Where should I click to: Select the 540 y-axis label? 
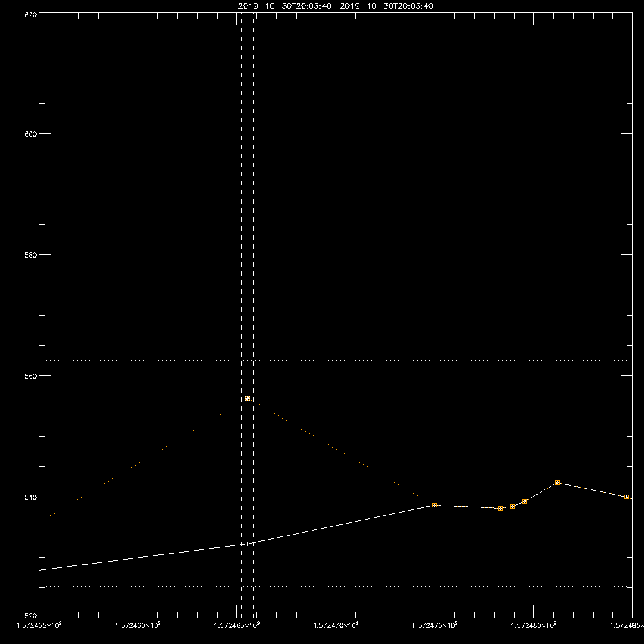31,497
